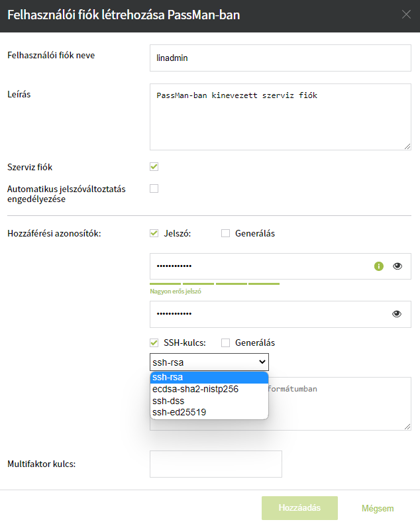
Task: Reveal the first password with eye icon
Action: (x=397, y=266)
